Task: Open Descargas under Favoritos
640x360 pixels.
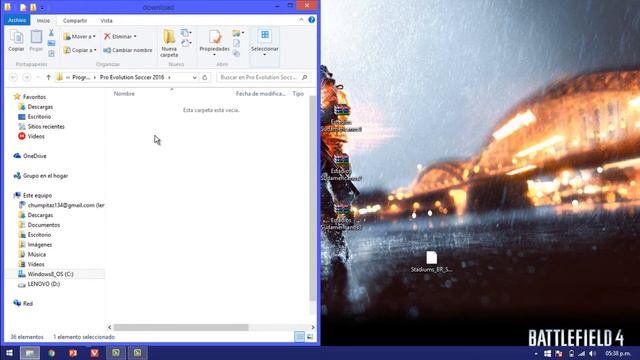Action: point(40,107)
